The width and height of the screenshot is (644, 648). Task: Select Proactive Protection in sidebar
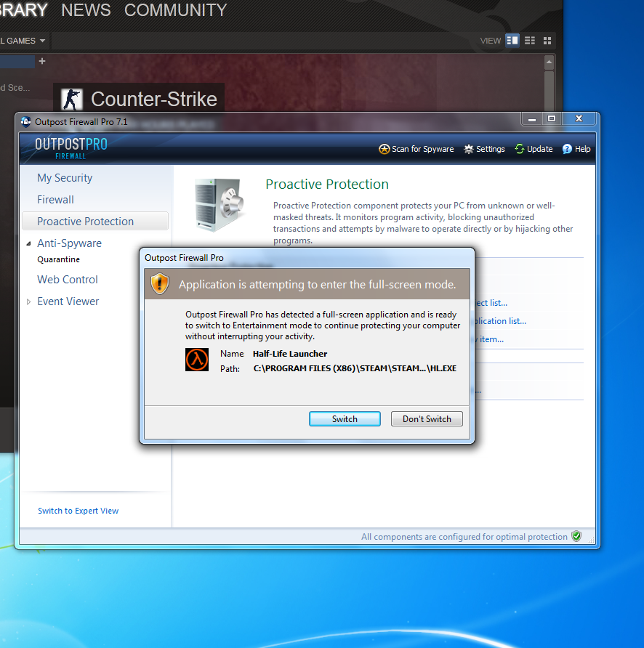95,221
